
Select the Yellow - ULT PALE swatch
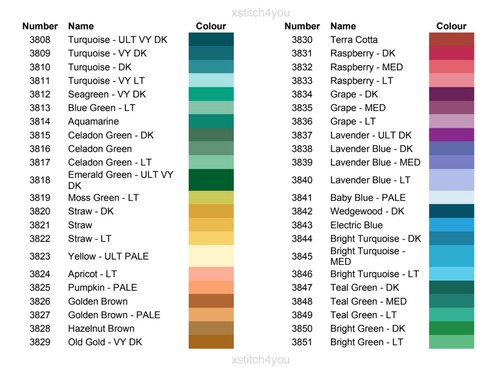(211, 256)
